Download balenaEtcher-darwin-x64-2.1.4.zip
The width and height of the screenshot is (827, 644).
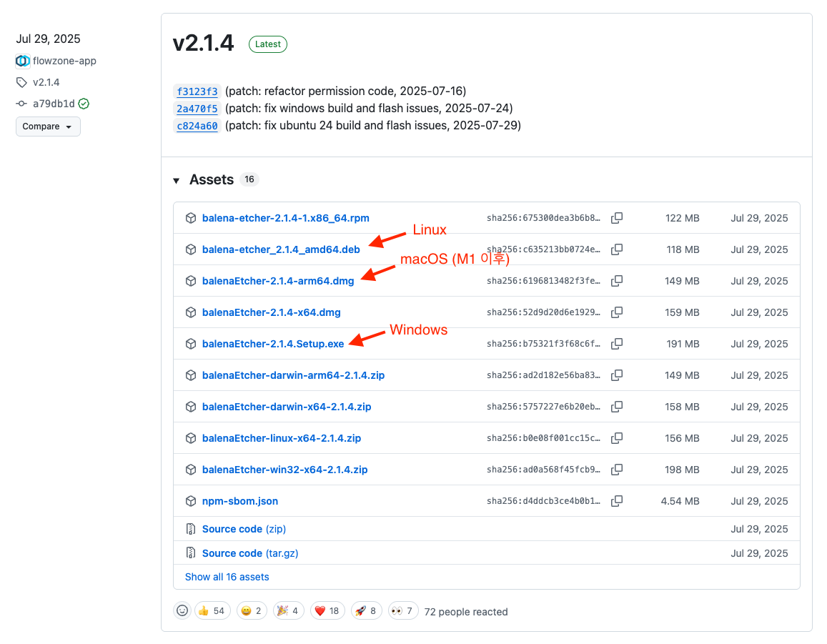point(287,407)
